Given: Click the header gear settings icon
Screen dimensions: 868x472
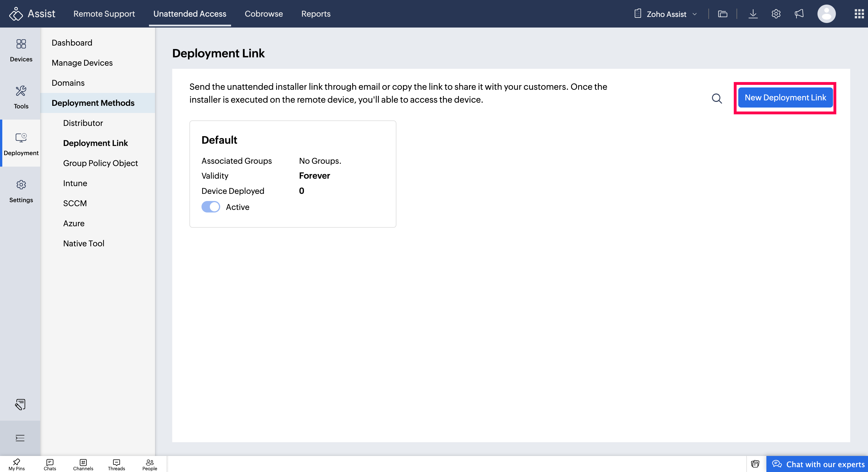Looking at the screenshot, I should pyautogui.click(x=776, y=14).
